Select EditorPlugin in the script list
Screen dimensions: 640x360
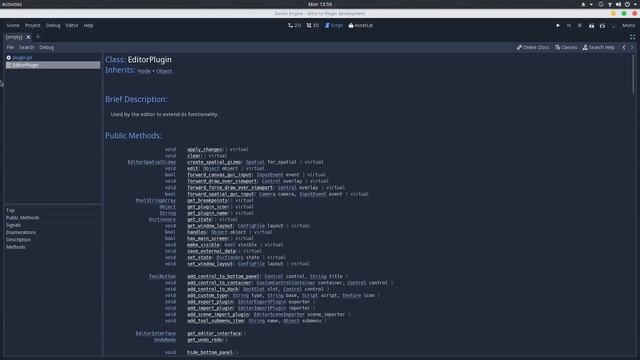[53, 65]
